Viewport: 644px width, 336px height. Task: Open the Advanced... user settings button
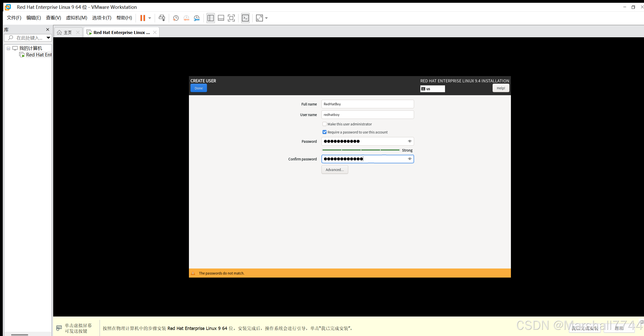click(x=335, y=170)
